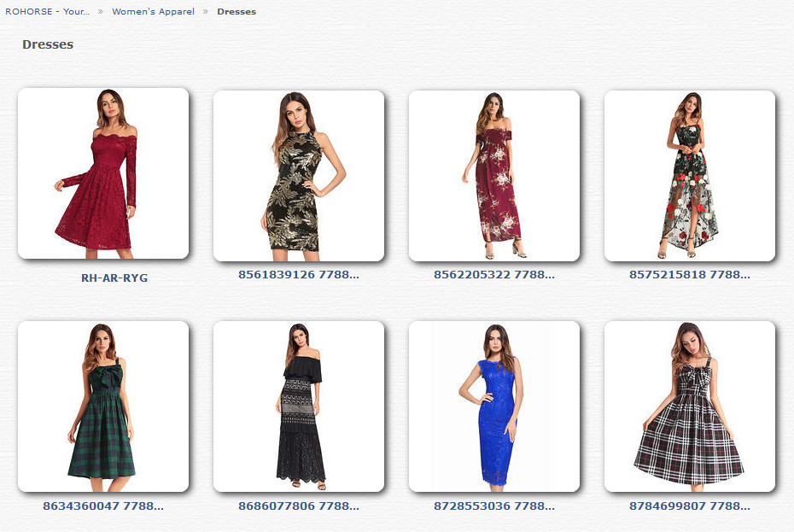Screen dimensions: 794x532
Task: Open the red lace off-shoulder dress thumbnail
Action: tap(103, 173)
